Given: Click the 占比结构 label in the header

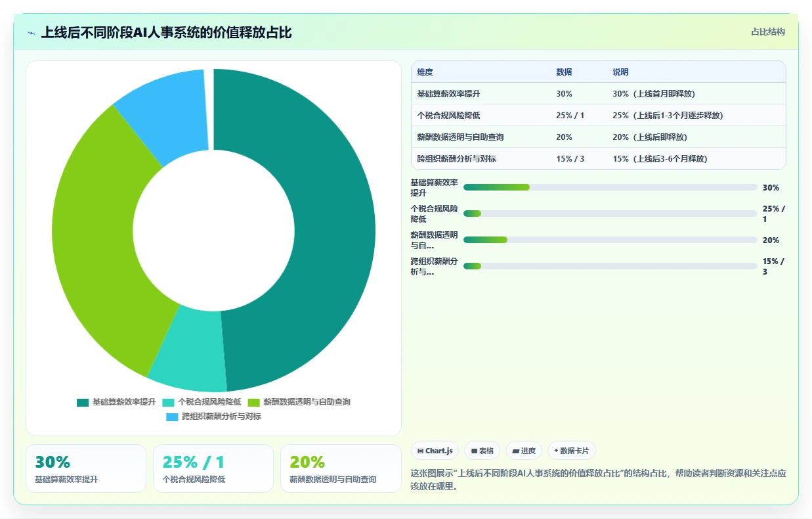Looking at the screenshot, I should click(768, 32).
